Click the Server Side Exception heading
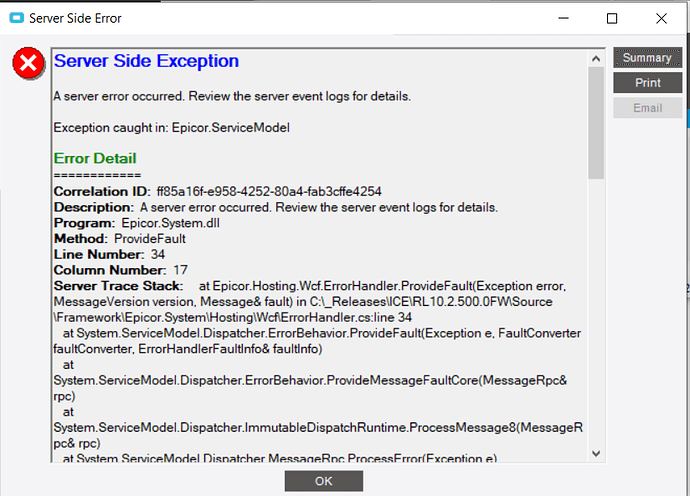The height and width of the screenshot is (496, 690). (x=146, y=61)
